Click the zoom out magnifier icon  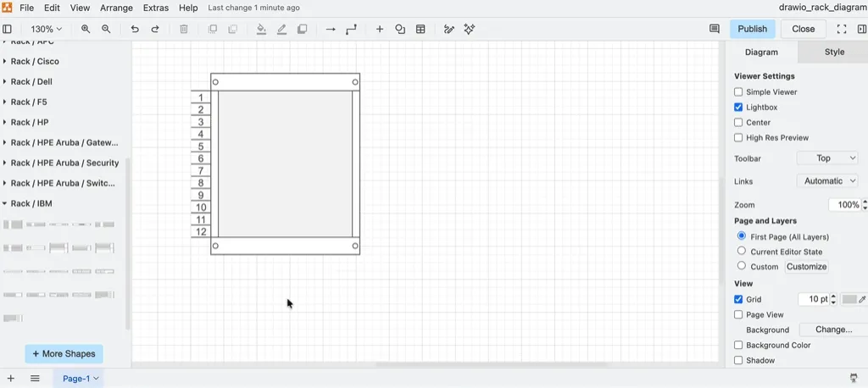click(x=106, y=29)
